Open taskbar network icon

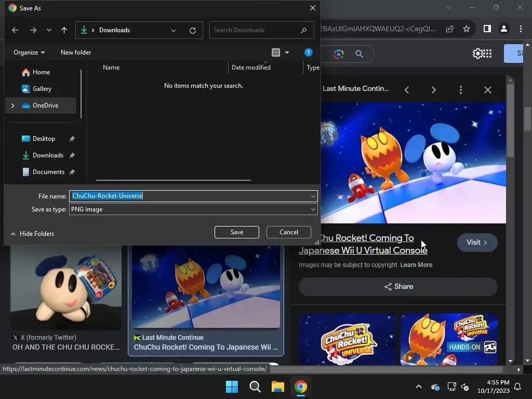click(451, 387)
